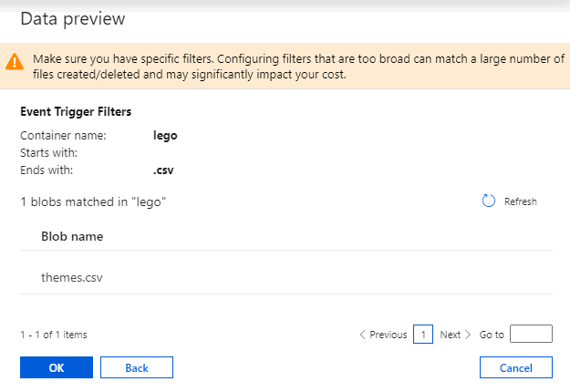Select the themes.csv blob row

click(72, 277)
